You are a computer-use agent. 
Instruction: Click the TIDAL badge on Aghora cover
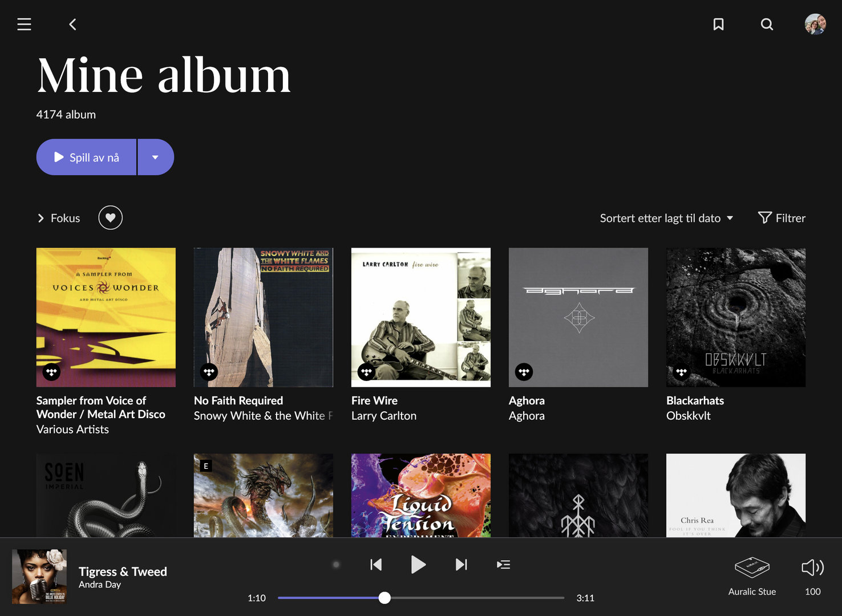[524, 372]
